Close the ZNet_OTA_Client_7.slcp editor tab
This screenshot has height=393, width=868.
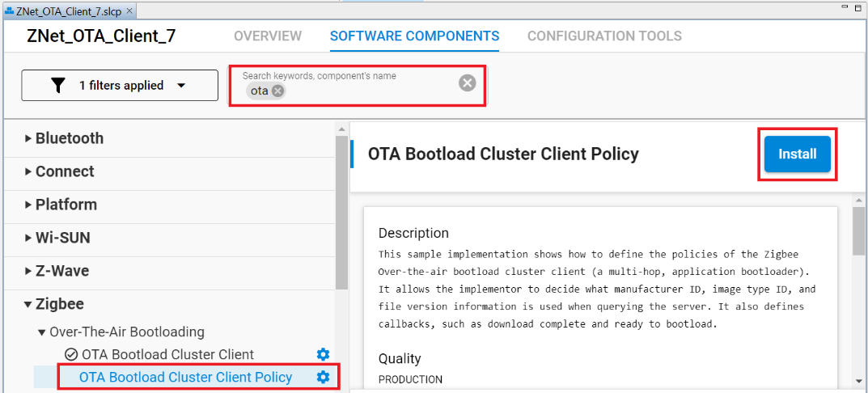pyautogui.click(x=129, y=11)
